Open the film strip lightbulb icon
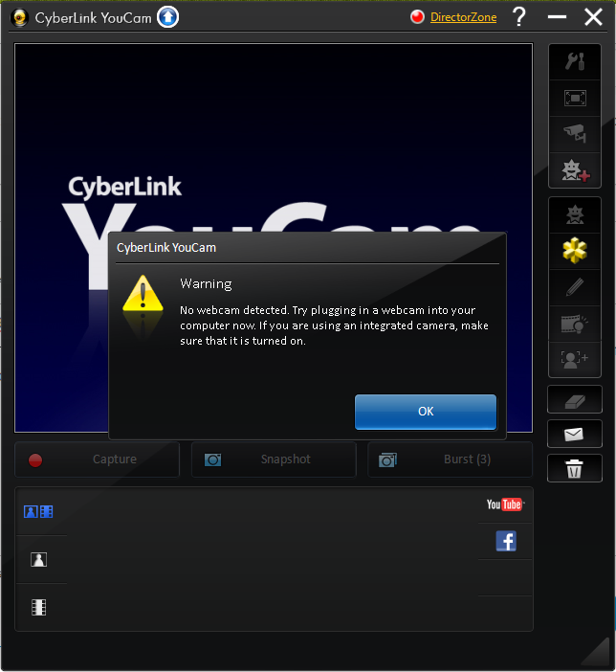 pos(575,324)
